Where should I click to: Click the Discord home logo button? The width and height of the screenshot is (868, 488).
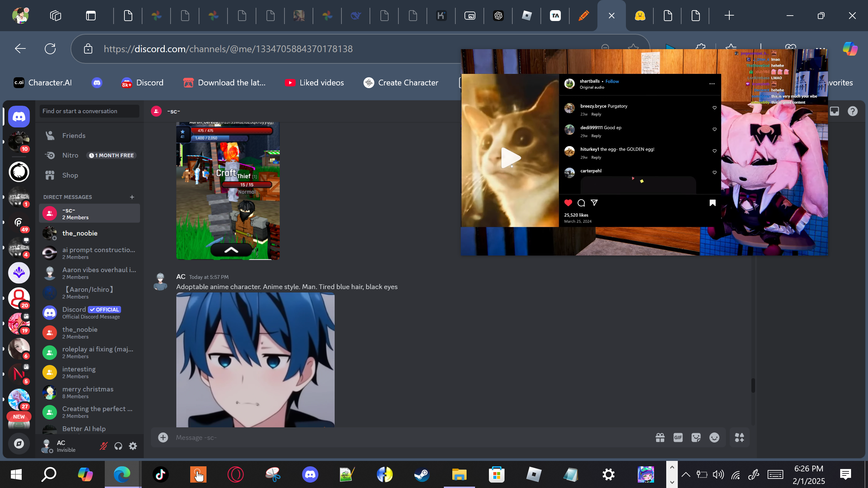[19, 117]
